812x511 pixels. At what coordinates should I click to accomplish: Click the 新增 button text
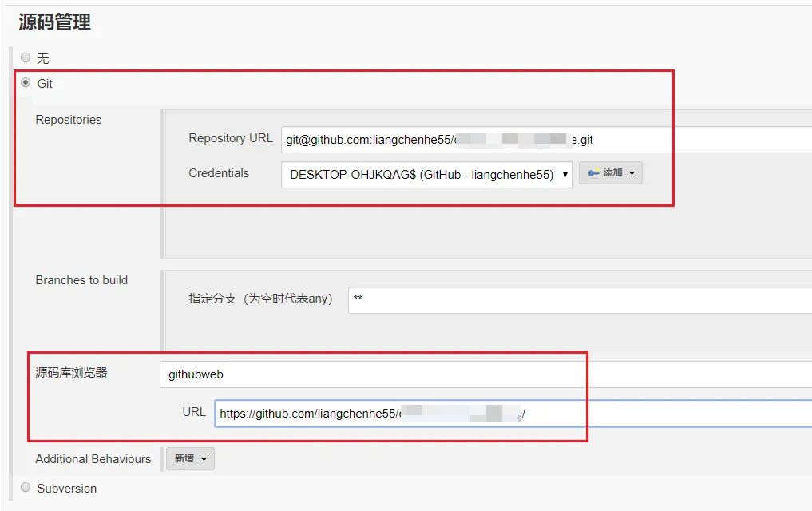[184, 459]
